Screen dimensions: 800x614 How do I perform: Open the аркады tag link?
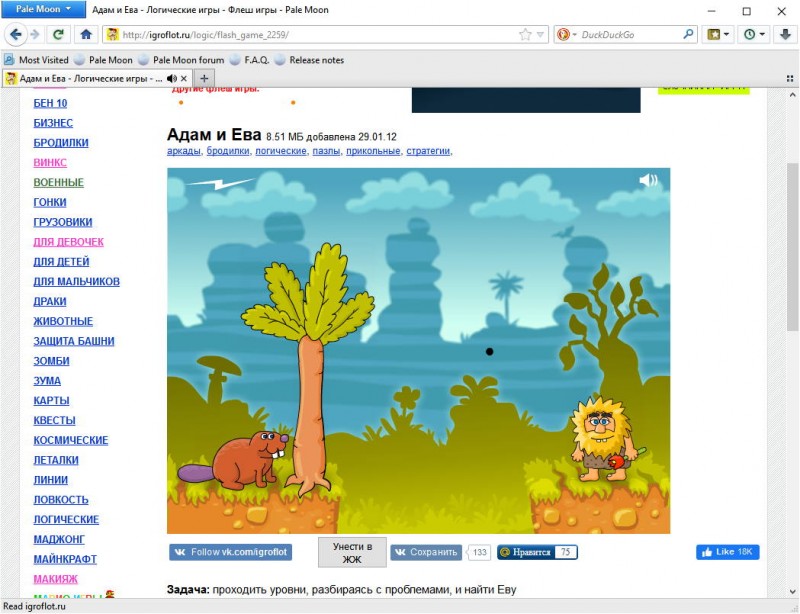184,151
